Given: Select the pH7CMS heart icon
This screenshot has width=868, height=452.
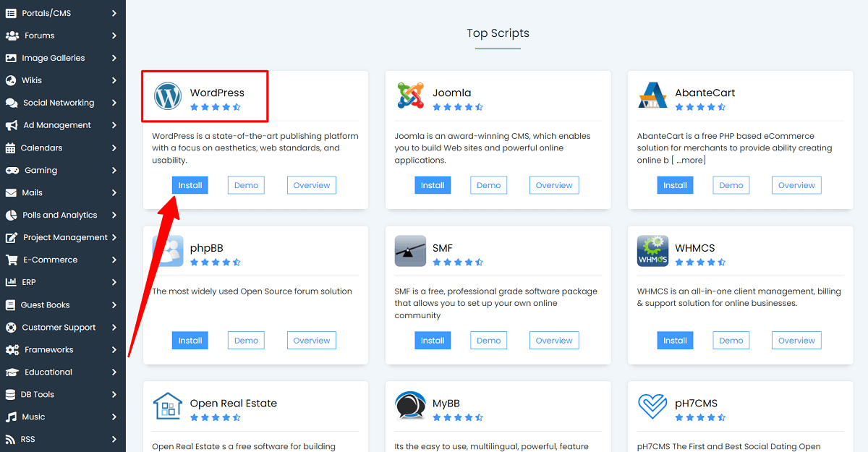Looking at the screenshot, I should [652, 406].
